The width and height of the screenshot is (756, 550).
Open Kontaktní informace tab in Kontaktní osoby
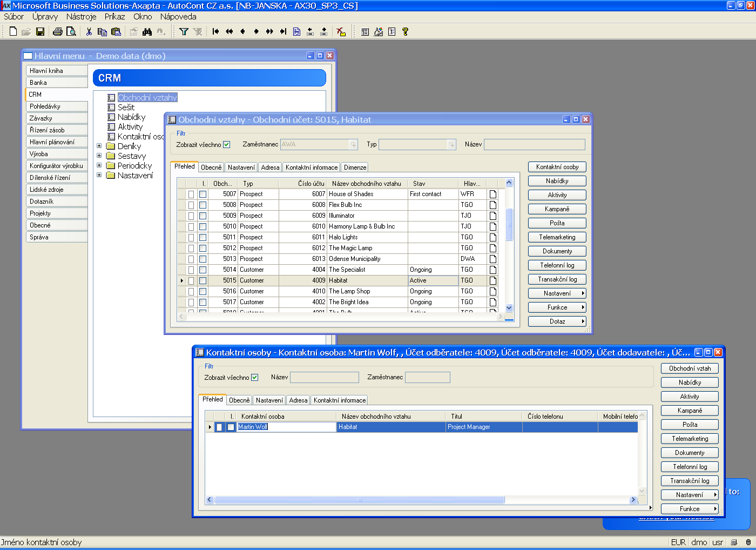click(x=340, y=400)
